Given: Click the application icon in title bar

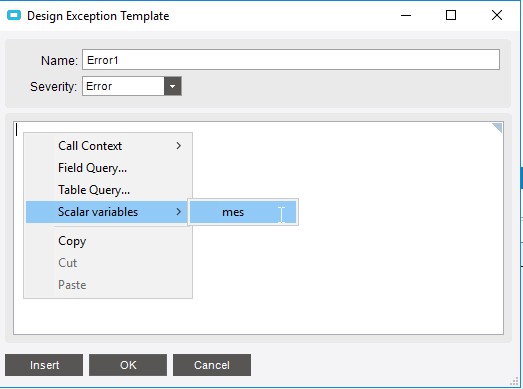Looking at the screenshot, I should coord(14,15).
